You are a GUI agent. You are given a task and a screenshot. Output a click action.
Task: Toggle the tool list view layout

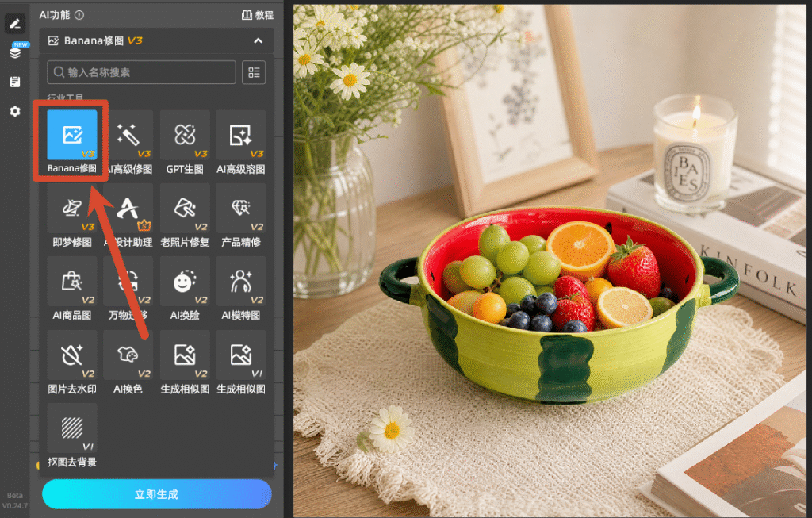254,72
